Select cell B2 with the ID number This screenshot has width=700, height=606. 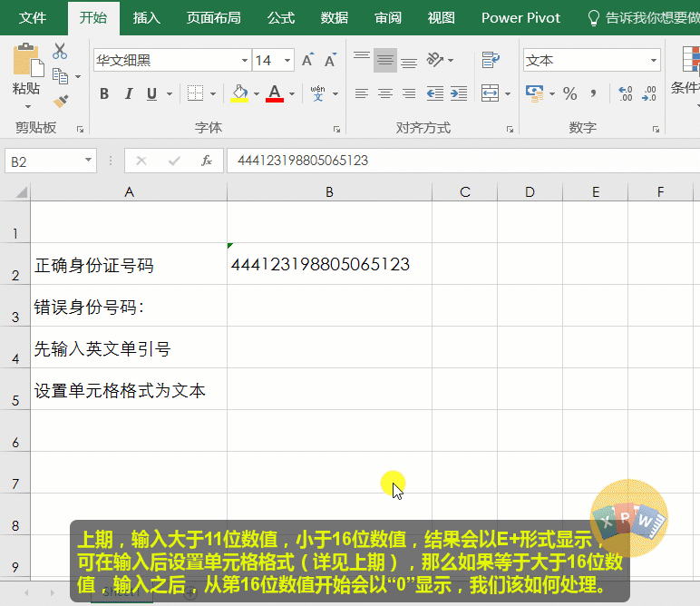click(x=329, y=264)
